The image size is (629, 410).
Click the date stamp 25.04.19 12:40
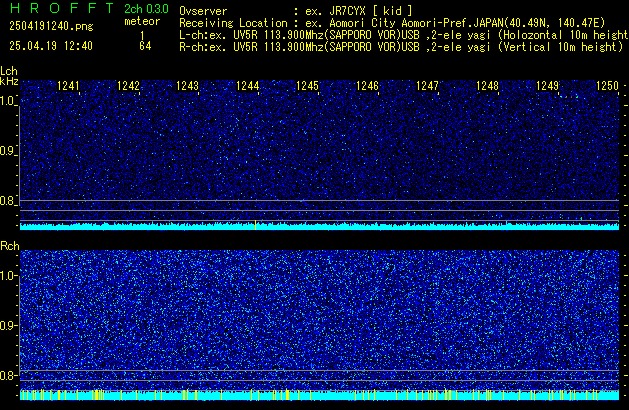pyautogui.click(x=51, y=46)
